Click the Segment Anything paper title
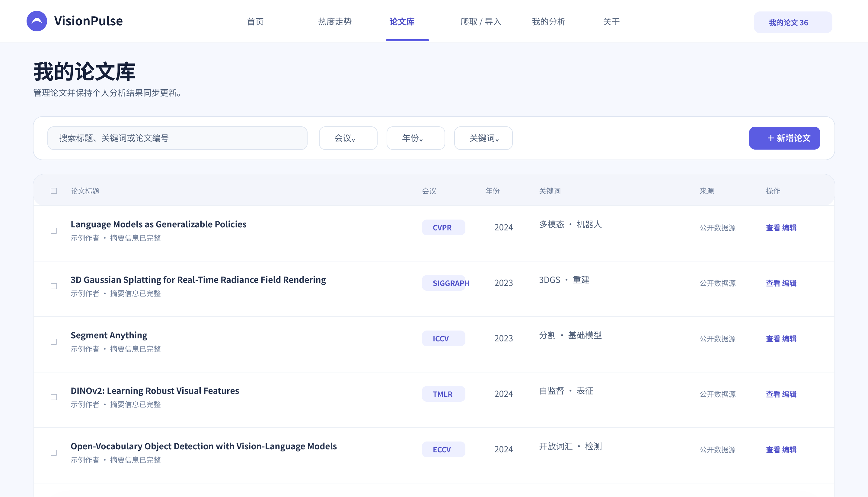 [x=109, y=335]
